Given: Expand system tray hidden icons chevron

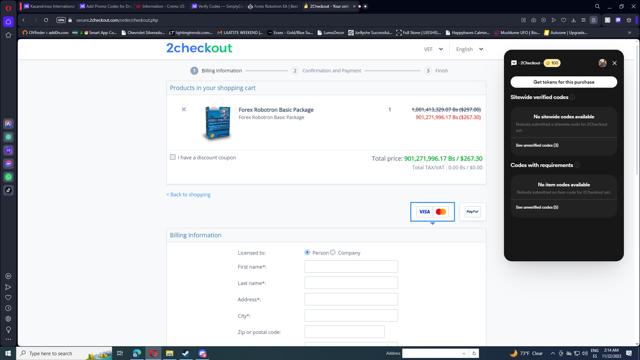Looking at the screenshot, I should 553,353.
